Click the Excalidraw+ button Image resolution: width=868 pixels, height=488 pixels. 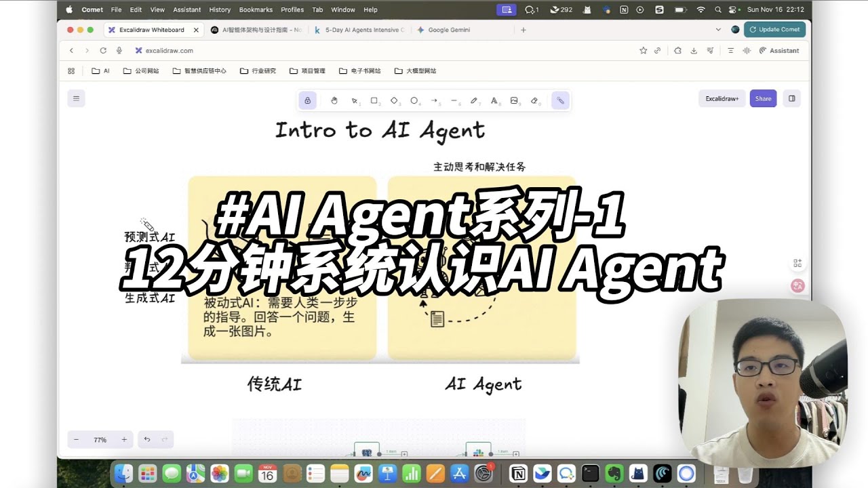click(x=721, y=98)
